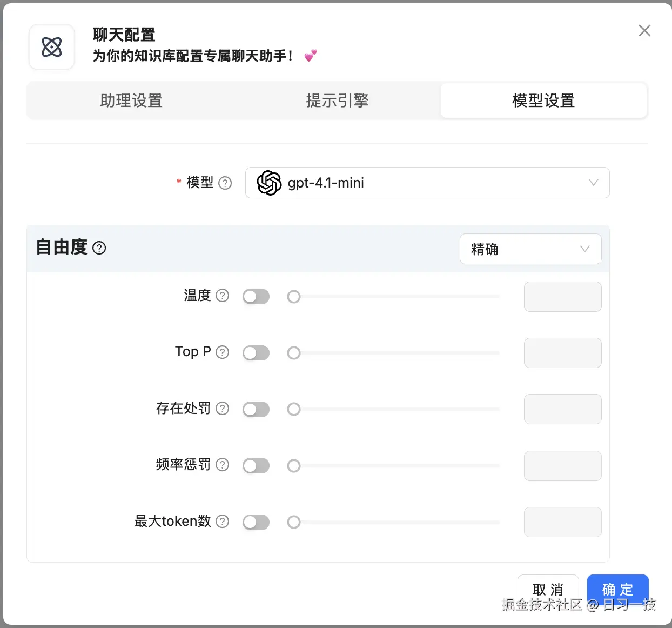672x628 pixels.
Task: Click the 取消 cancel button
Action: tap(548, 590)
